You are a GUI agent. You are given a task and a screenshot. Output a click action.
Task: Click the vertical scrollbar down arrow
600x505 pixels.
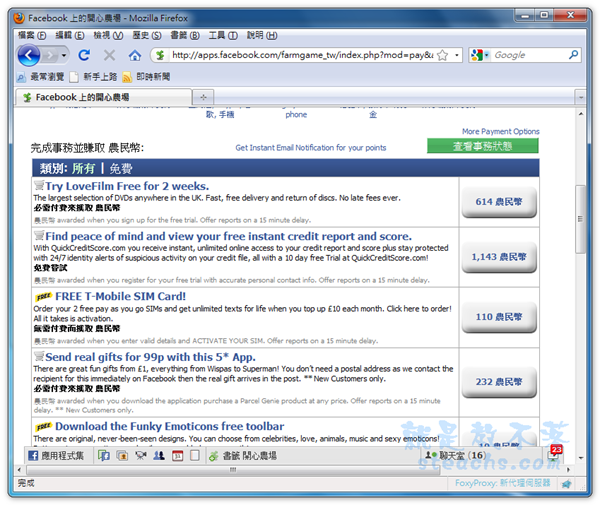coord(580,458)
